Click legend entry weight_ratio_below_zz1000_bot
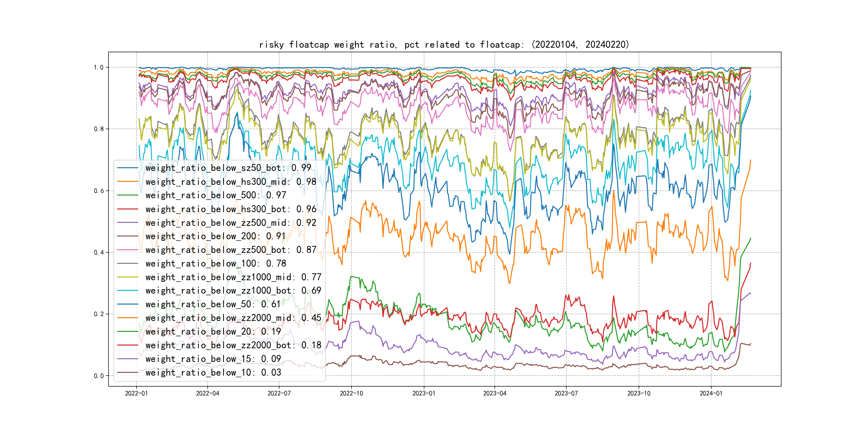 pyautogui.click(x=233, y=290)
